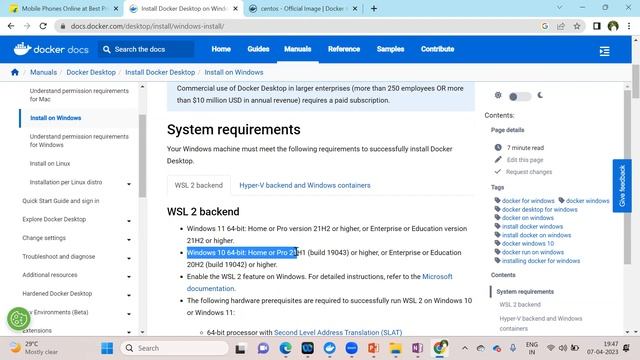The width and height of the screenshot is (640, 360).
Task: Open File Explorer from taskbar
Action: tap(395, 348)
